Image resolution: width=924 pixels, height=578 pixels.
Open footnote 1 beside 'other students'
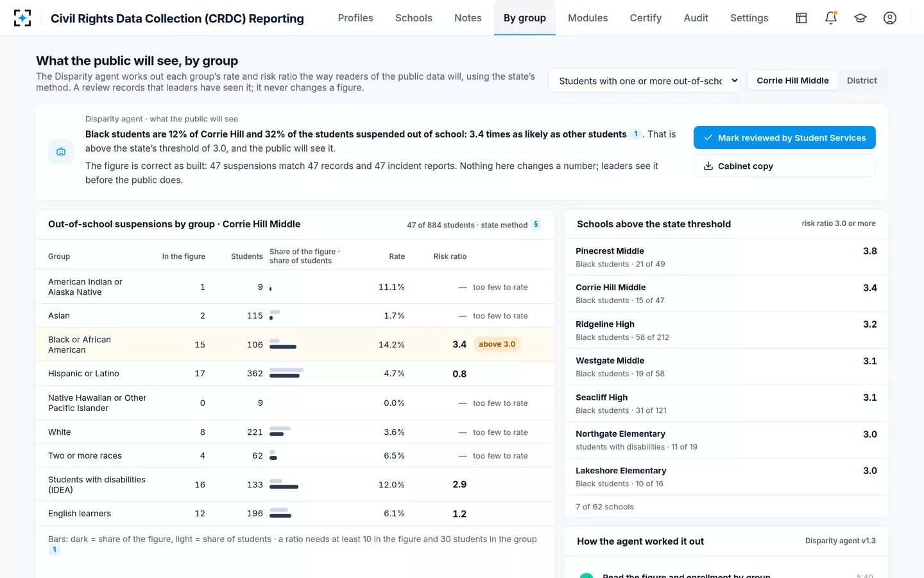coord(636,134)
